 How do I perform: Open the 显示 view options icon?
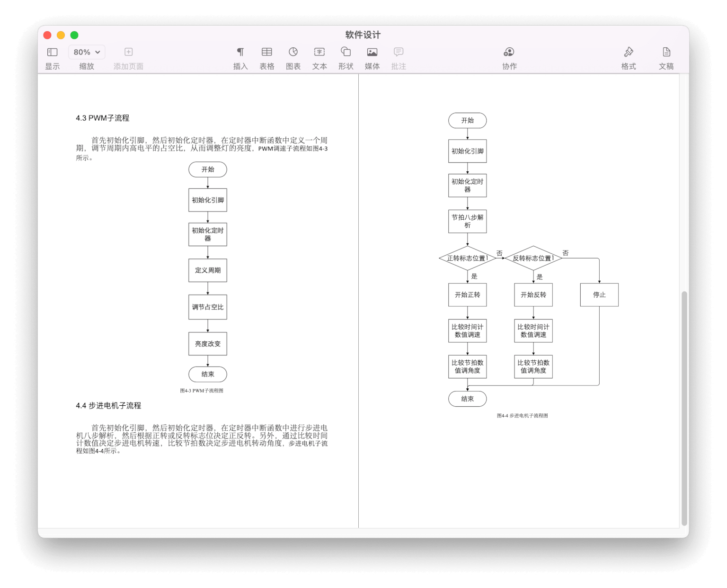click(x=53, y=52)
